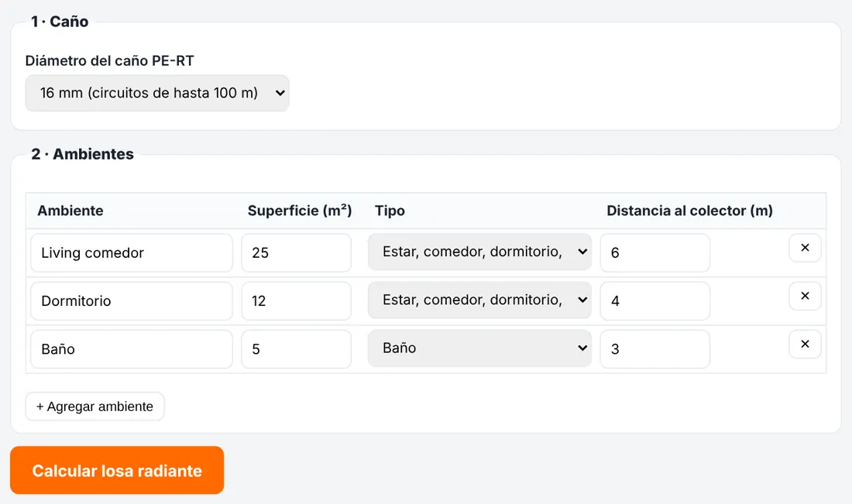The image size is (852, 504).
Task: Edit the Baño name field
Action: tap(132, 349)
